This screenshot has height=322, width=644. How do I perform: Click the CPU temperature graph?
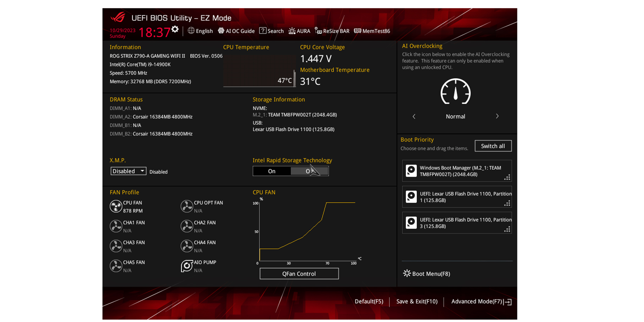[259, 71]
